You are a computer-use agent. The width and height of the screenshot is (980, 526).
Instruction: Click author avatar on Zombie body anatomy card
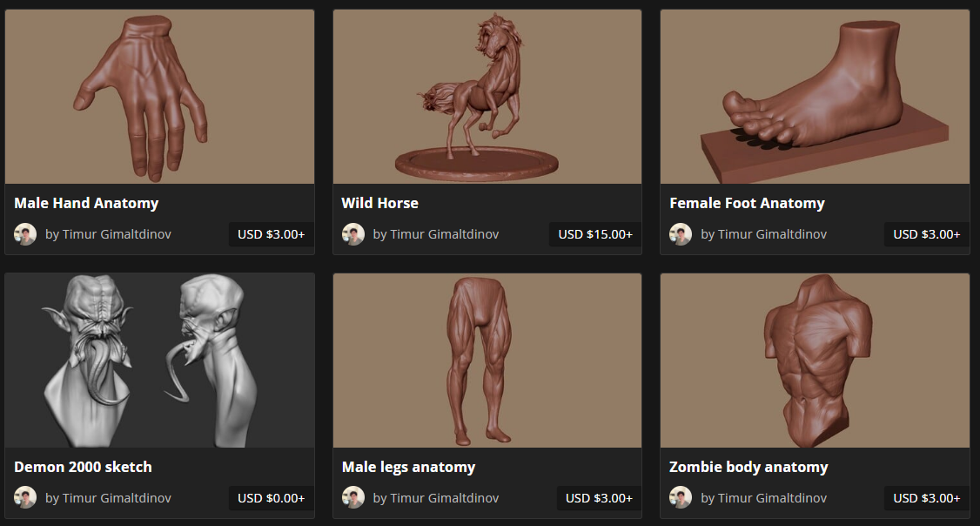(x=681, y=498)
